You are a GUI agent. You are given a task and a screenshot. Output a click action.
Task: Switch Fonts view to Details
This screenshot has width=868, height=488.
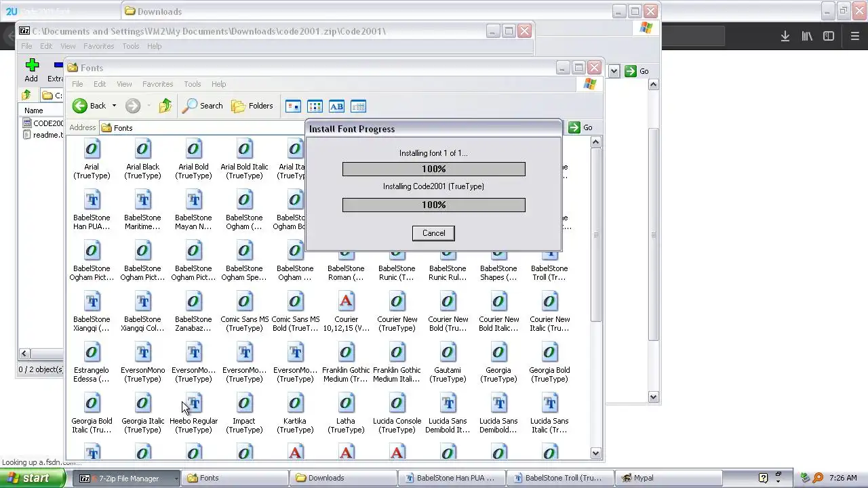pos(358,106)
